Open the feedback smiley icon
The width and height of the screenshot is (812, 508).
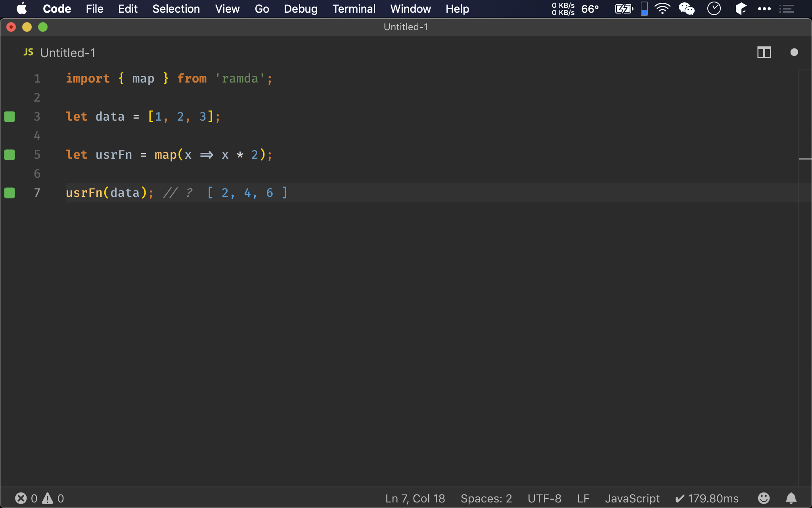763,498
